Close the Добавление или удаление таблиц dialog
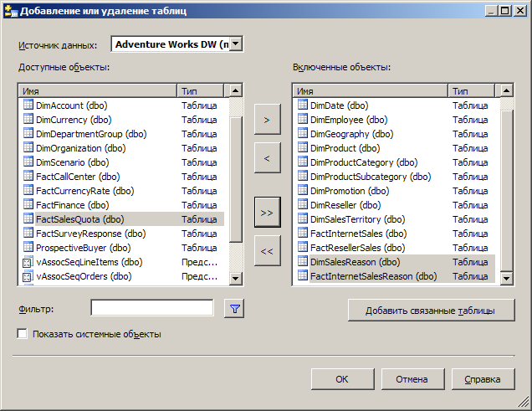 519,11
